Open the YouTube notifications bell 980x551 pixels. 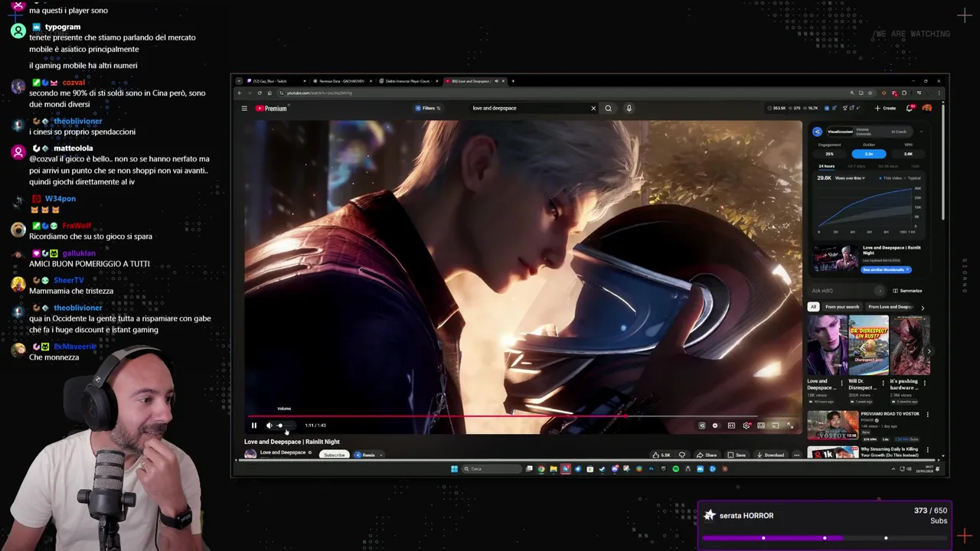910,108
